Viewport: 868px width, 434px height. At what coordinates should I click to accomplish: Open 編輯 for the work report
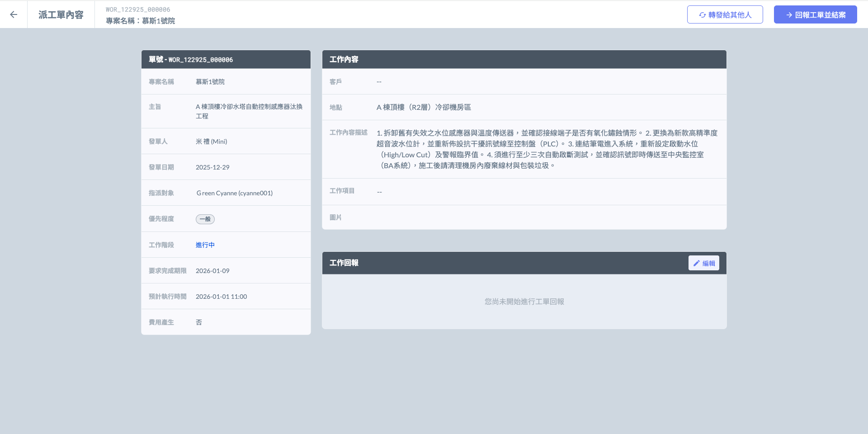(x=703, y=263)
